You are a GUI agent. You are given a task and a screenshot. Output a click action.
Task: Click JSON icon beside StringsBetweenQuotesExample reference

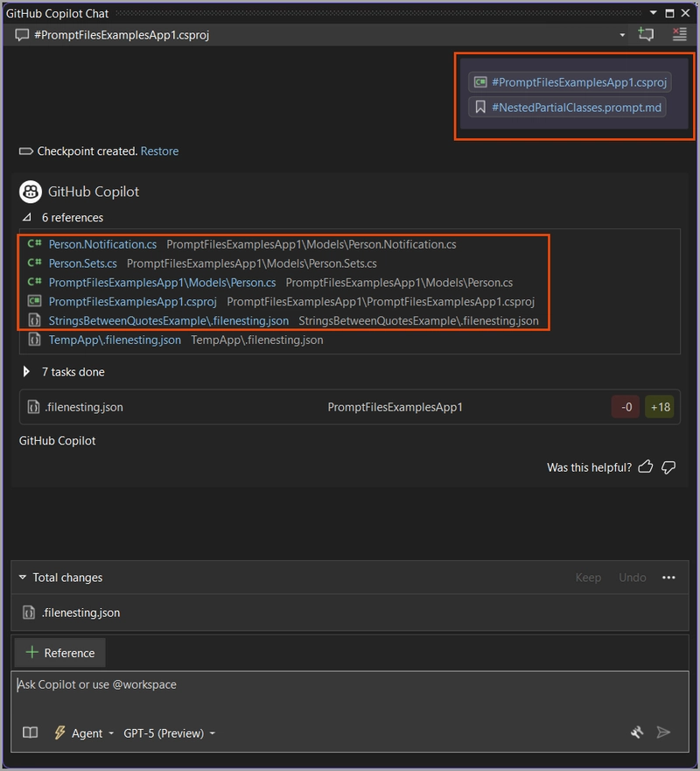click(x=34, y=320)
